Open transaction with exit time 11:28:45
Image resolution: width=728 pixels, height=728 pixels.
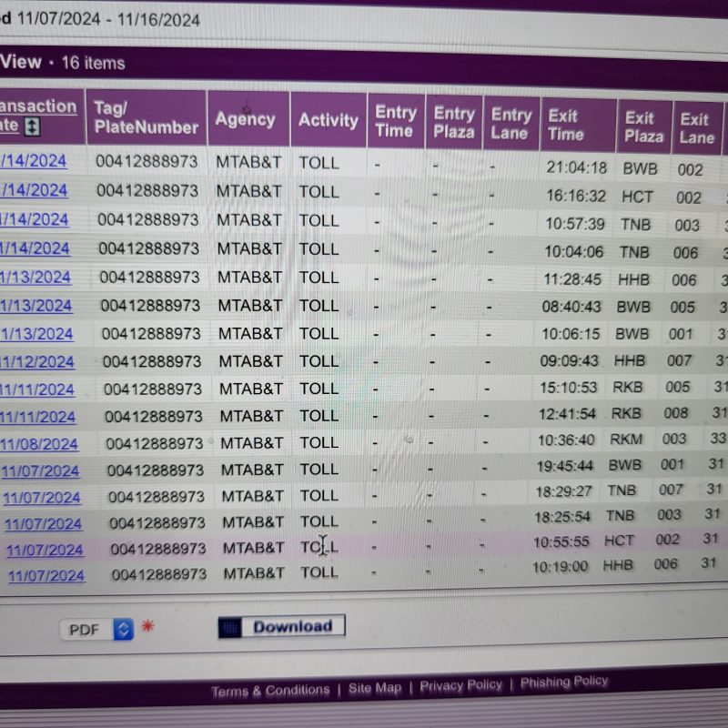(35, 278)
